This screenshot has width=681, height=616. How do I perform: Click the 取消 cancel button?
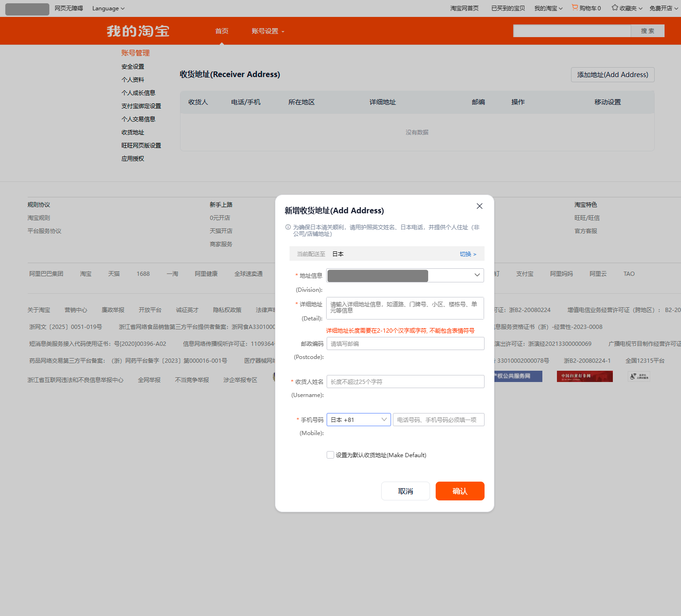pyautogui.click(x=405, y=491)
